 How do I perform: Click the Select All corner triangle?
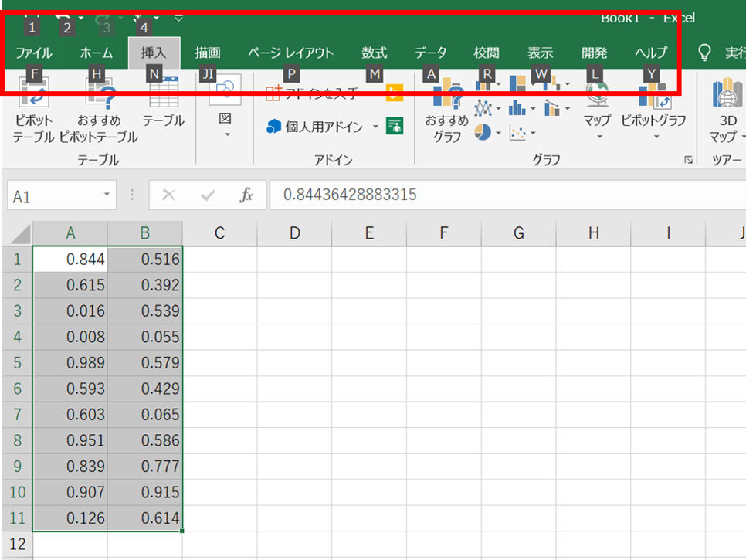click(x=19, y=234)
